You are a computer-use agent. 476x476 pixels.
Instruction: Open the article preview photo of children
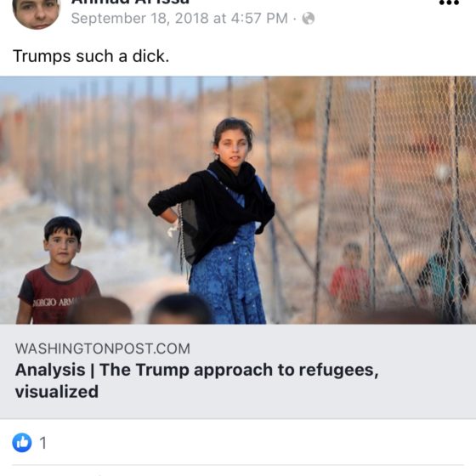[x=238, y=200]
